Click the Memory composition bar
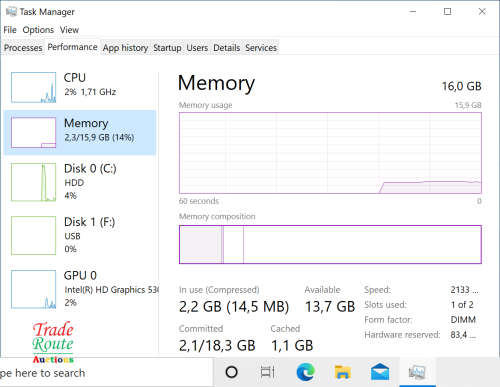 (x=330, y=244)
